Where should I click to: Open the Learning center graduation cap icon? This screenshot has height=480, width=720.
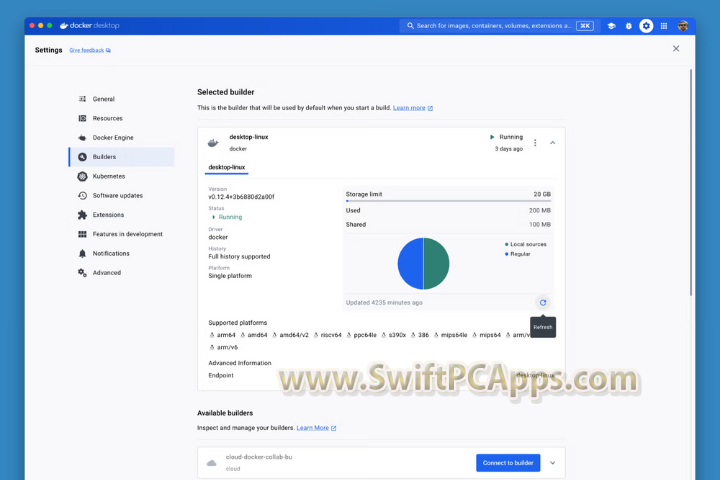tap(611, 26)
